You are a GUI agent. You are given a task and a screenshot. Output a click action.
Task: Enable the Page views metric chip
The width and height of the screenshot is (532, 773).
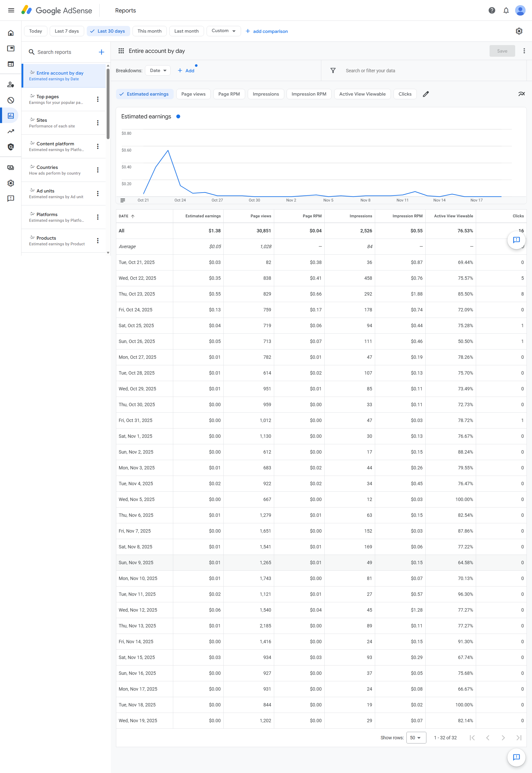coord(193,94)
